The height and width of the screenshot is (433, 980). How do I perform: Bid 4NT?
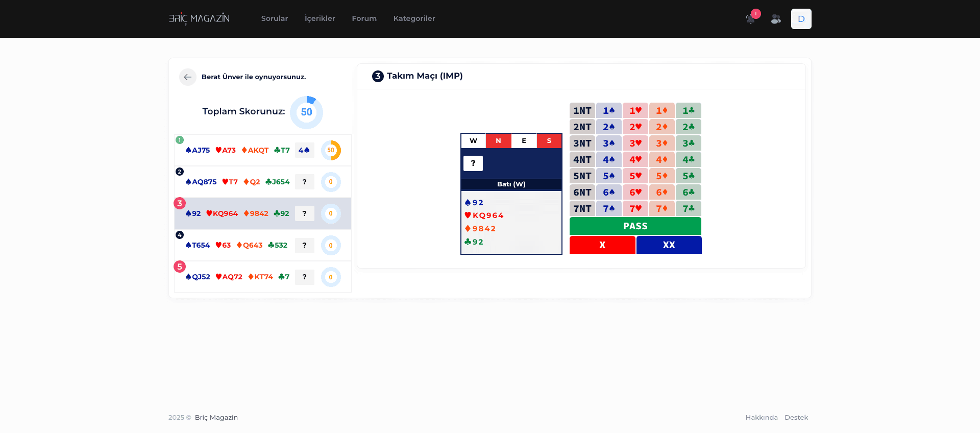click(582, 159)
